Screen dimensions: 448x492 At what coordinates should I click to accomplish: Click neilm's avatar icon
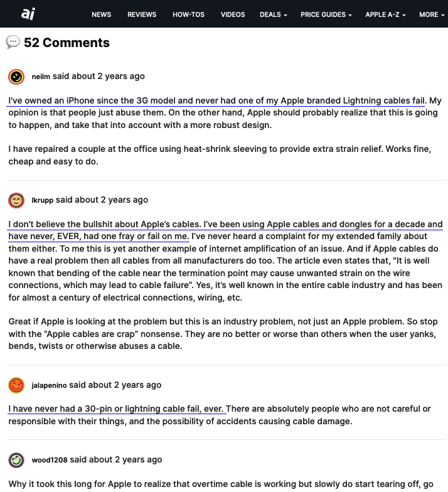point(16,77)
